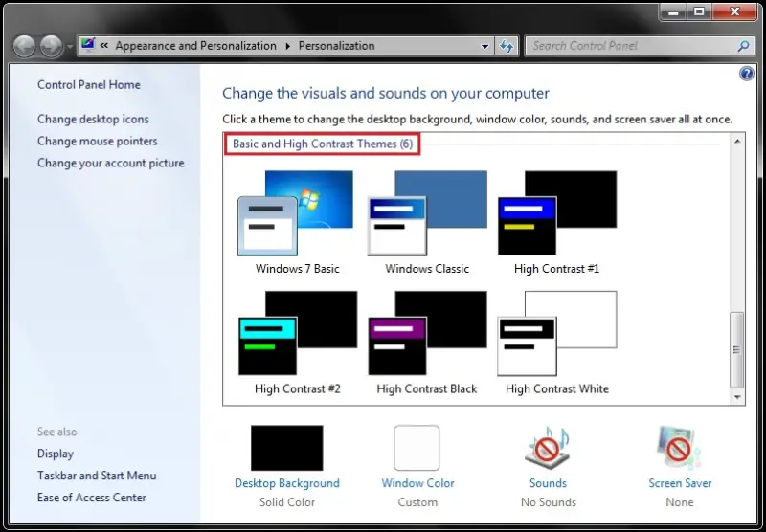The width and height of the screenshot is (766, 532).
Task: Click the Back navigation arrow button
Action: (x=25, y=46)
